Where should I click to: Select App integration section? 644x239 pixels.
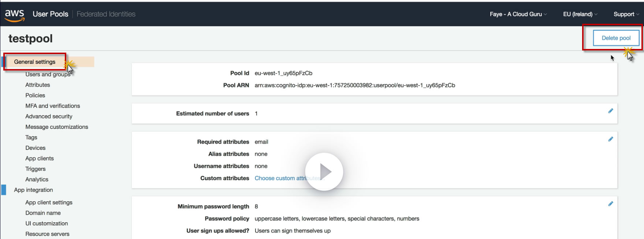(x=33, y=190)
